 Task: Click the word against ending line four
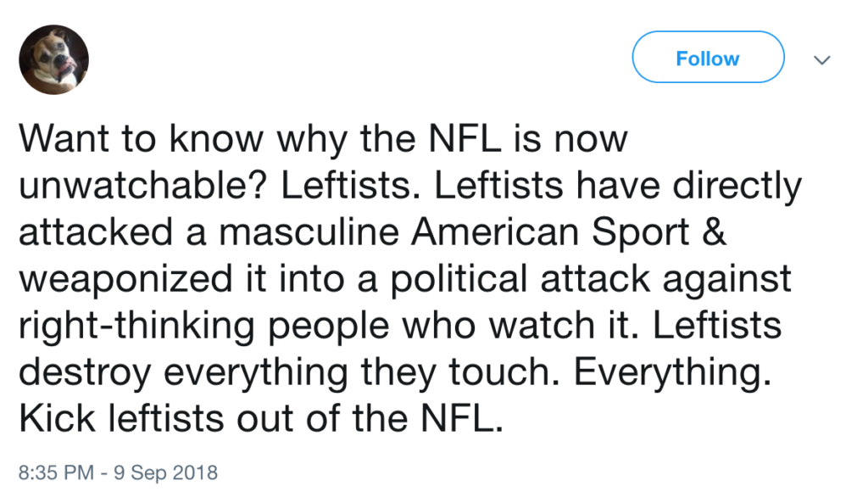tap(726, 279)
